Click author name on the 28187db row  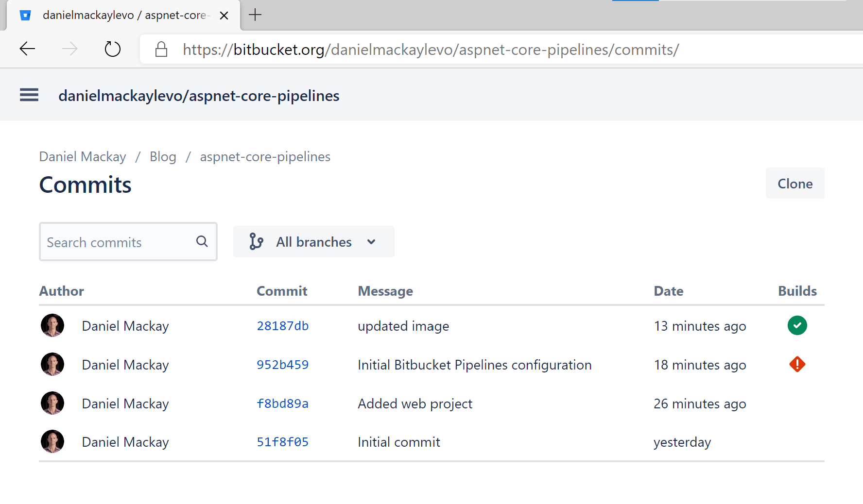pyautogui.click(x=125, y=326)
